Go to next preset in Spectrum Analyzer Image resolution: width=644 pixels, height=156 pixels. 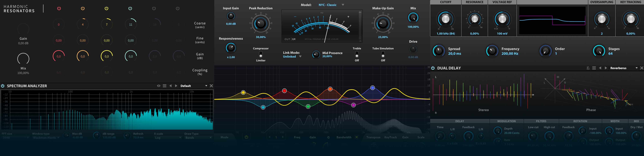tap(176, 86)
